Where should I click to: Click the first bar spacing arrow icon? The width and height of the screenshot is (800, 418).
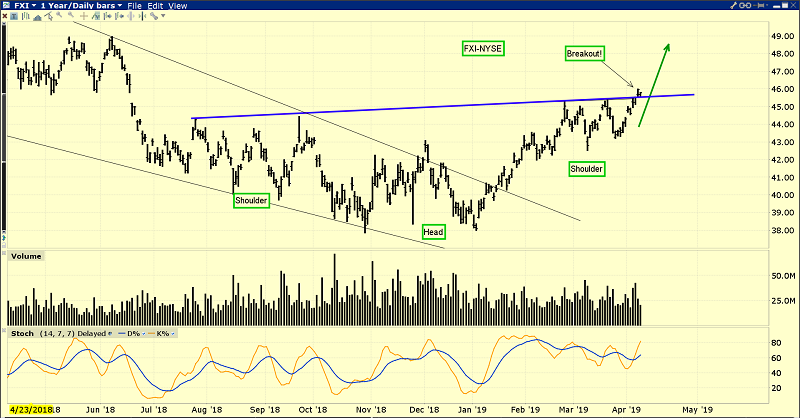click(108, 16)
